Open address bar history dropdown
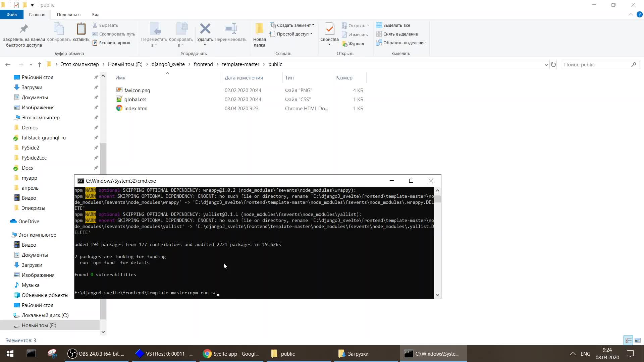 click(546, 64)
